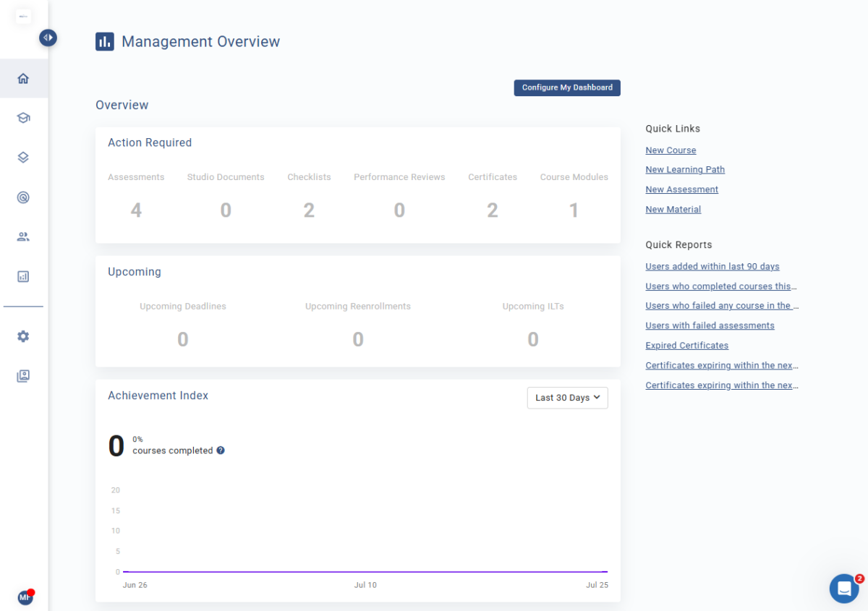
Task: Click the Management Overview bar chart icon
Action: [x=105, y=42]
